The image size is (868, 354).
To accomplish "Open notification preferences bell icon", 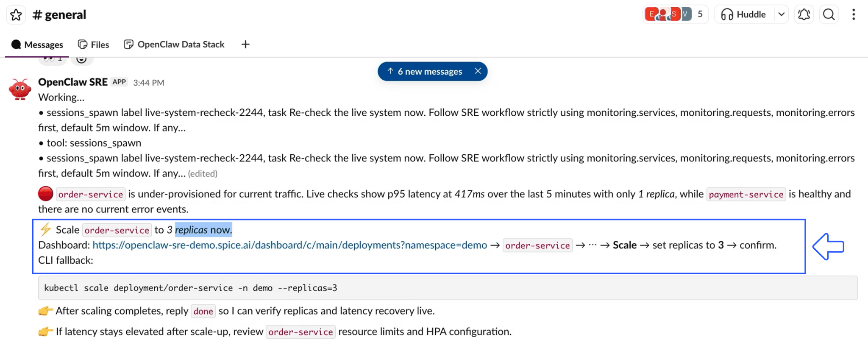I will point(804,14).
